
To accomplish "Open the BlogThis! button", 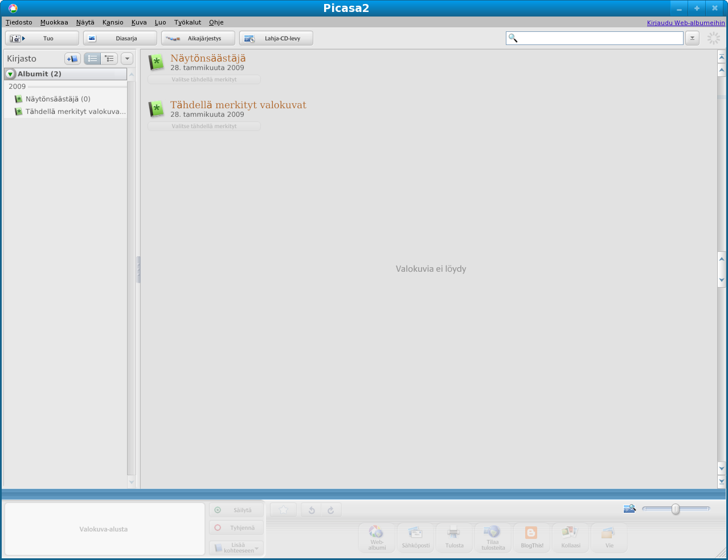I will click(x=531, y=538).
